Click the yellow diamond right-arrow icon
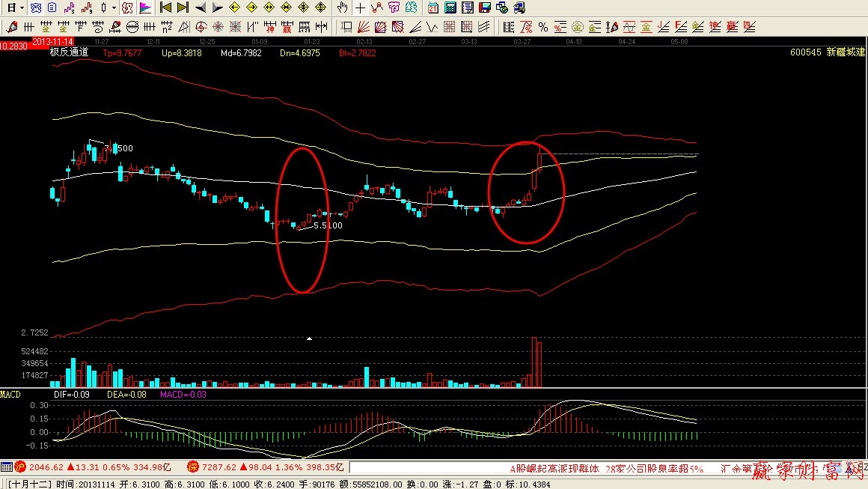868x489 pixels. pos(251,8)
